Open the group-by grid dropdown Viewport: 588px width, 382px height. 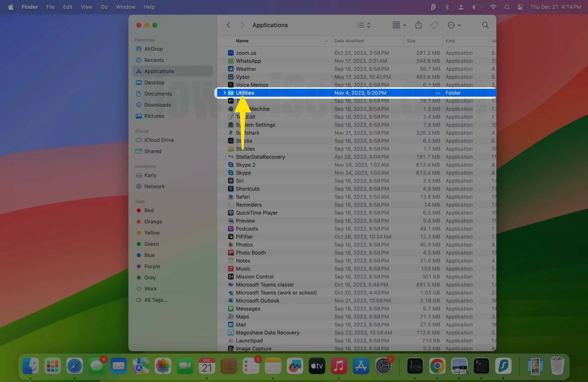click(x=399, y=25)
